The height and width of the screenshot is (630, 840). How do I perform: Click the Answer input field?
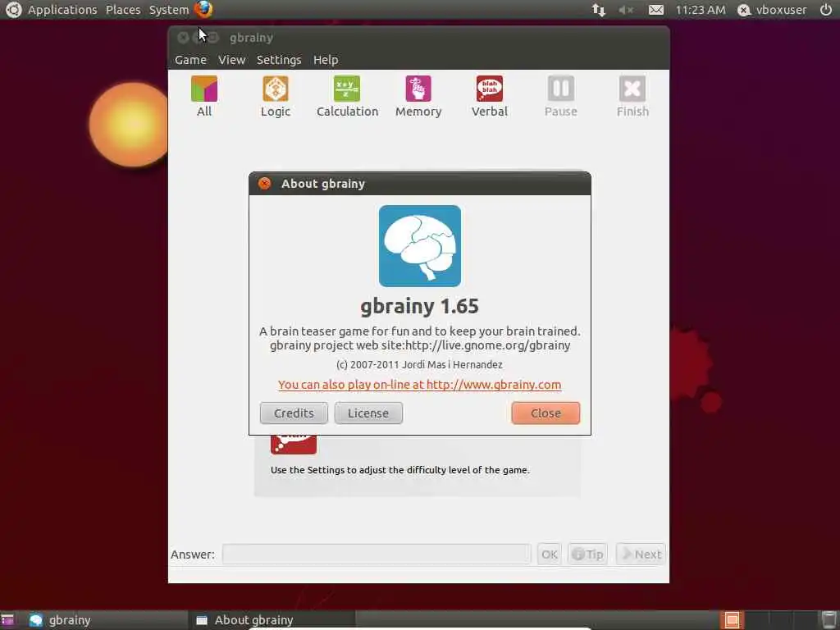(377, 554)
